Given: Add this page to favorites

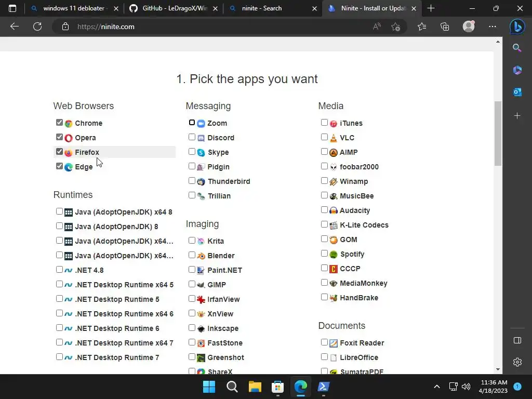Looking at the screenshot, I should pyautogui.click(x=395, y=26).
